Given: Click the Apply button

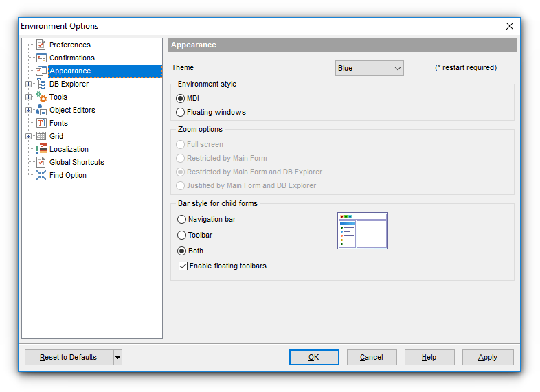Looking at the screenshot, I should pos(488,357).
